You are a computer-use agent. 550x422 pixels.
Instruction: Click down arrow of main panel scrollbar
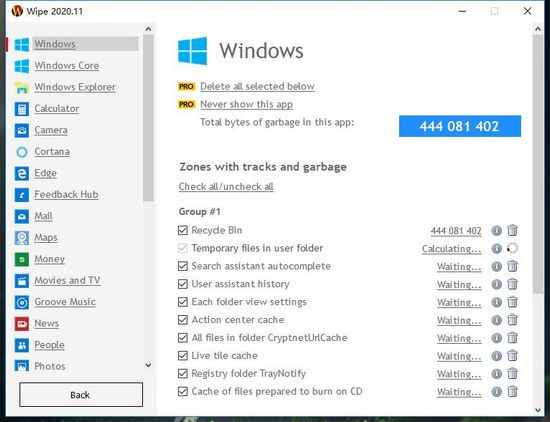(x=538, y=410)
